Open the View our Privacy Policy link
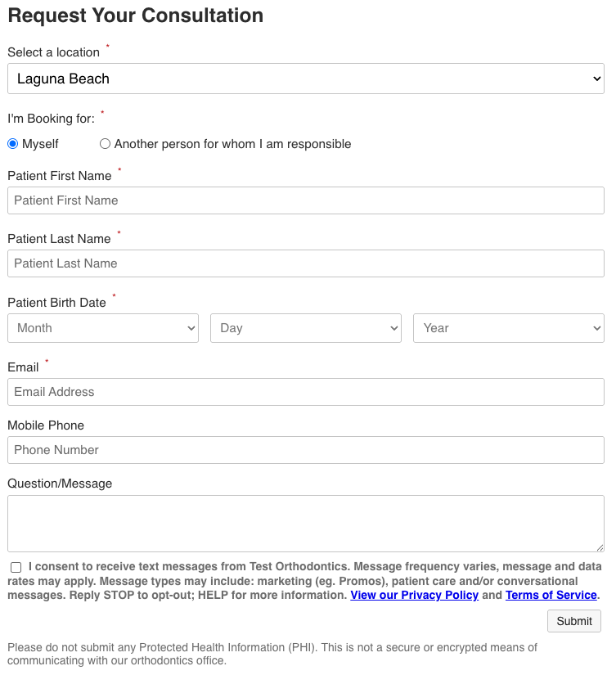Viewport: 616px width, 675px height. pos(414,595)
